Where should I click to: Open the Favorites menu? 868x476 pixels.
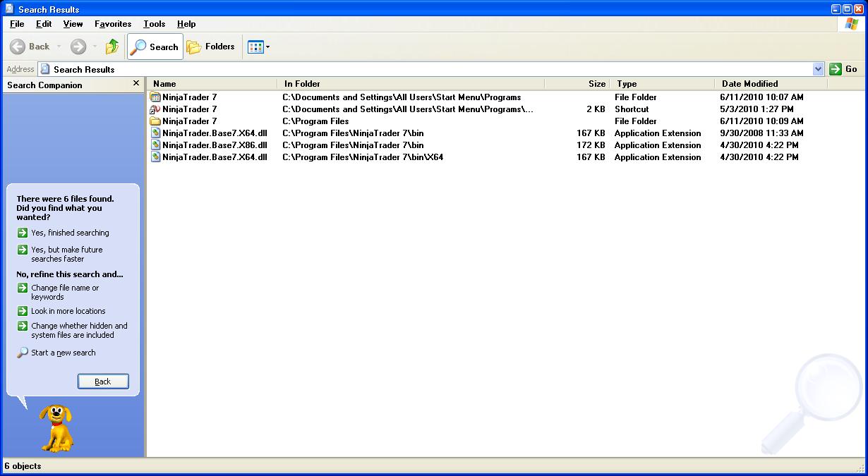coord(113,24)
